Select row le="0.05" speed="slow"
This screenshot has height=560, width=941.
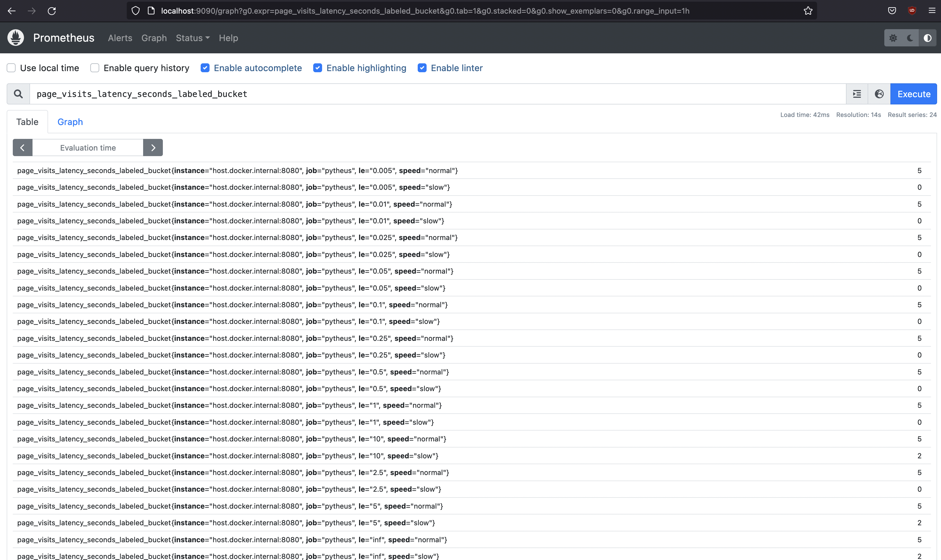click(472, 288)
